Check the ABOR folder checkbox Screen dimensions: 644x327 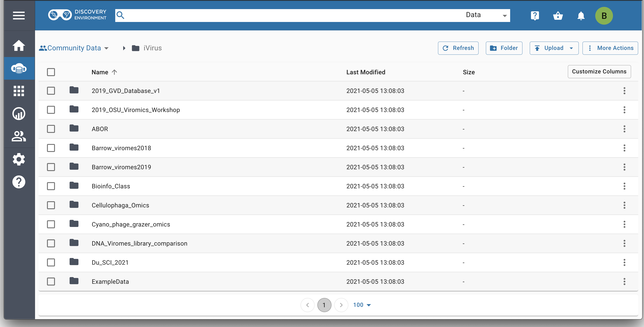click(51, 129)
